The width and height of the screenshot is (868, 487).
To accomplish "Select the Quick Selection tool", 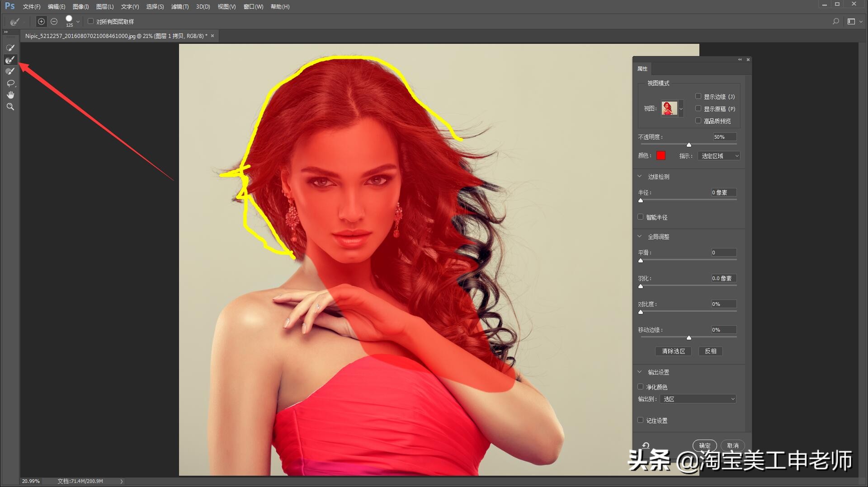I will point(10,48).
